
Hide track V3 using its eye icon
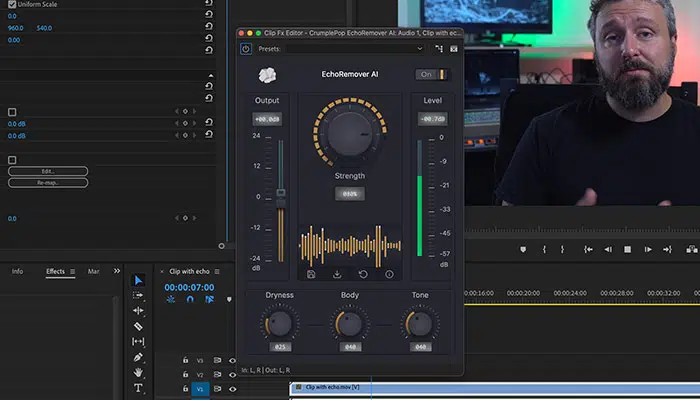pos(233,360)
